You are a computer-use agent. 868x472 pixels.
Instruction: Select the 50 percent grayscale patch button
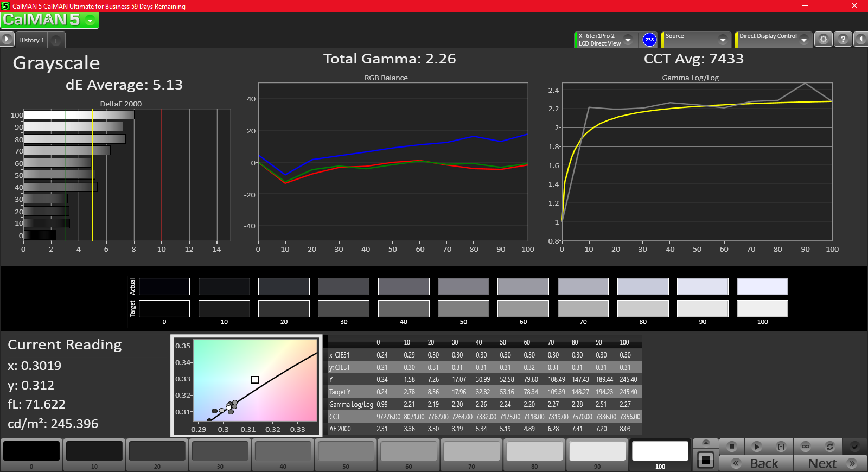point(346,455)
